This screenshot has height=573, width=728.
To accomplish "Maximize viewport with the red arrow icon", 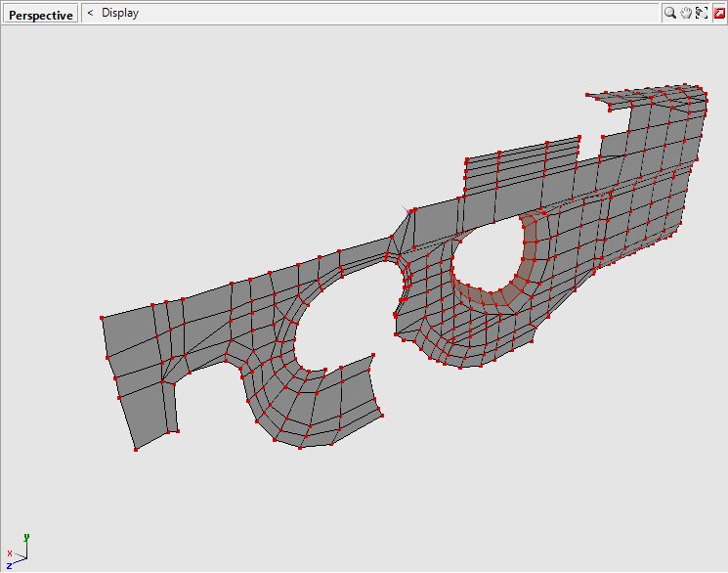I will (x=718, y=13).
